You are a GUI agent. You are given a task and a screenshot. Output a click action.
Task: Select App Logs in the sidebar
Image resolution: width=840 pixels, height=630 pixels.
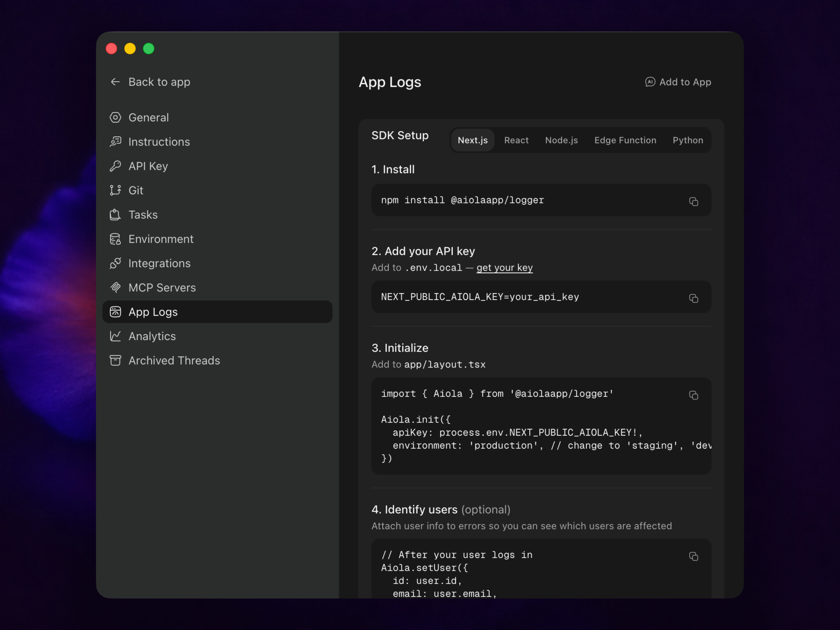(x=217, y=312)
